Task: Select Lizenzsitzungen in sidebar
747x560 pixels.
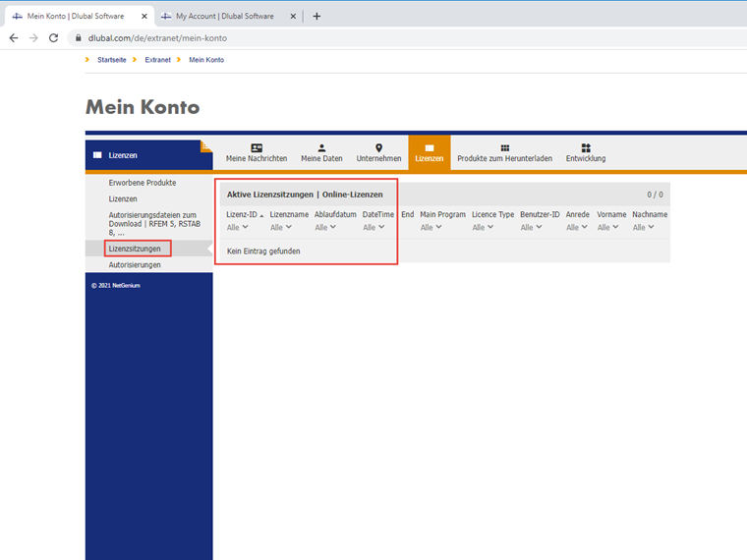Action: coord(135,249)
